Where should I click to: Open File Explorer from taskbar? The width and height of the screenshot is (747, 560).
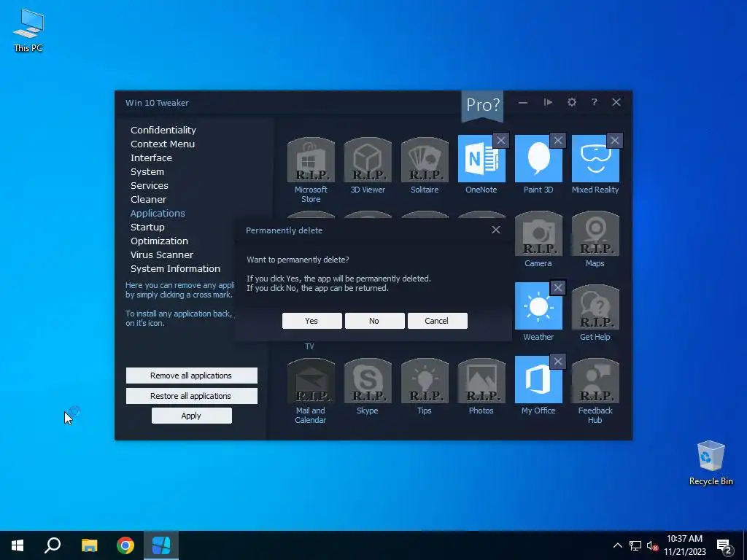pyautogui.click(x=89, y=545)
